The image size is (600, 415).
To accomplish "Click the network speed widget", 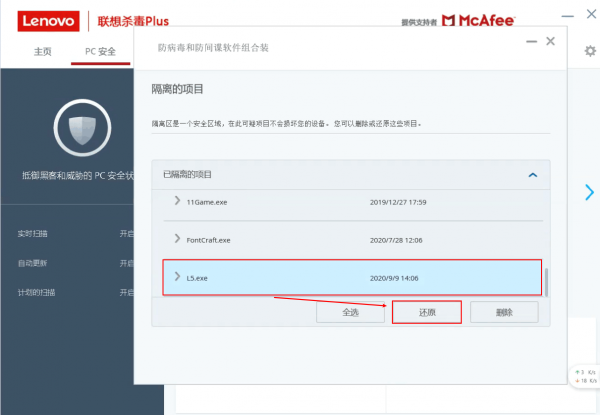I will (585, 376).
